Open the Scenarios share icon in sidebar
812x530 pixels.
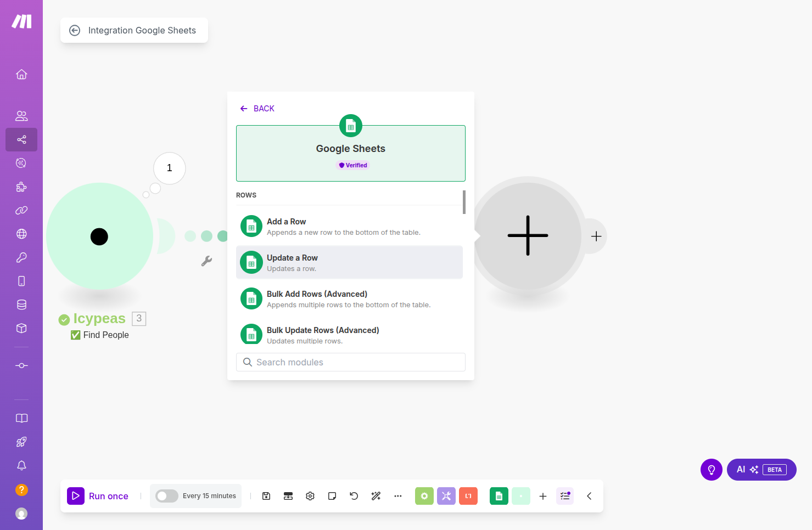point(21,139)
